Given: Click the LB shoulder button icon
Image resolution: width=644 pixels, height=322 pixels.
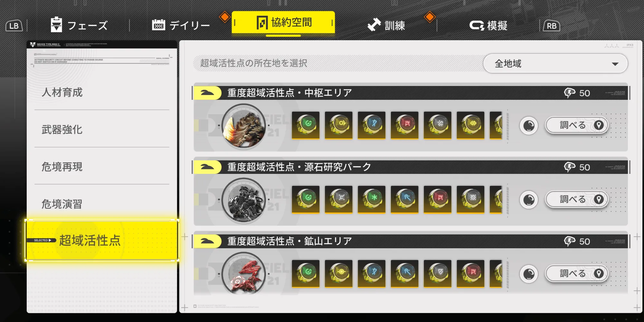Looking at the screenshot, I should (x=14, y=26).
